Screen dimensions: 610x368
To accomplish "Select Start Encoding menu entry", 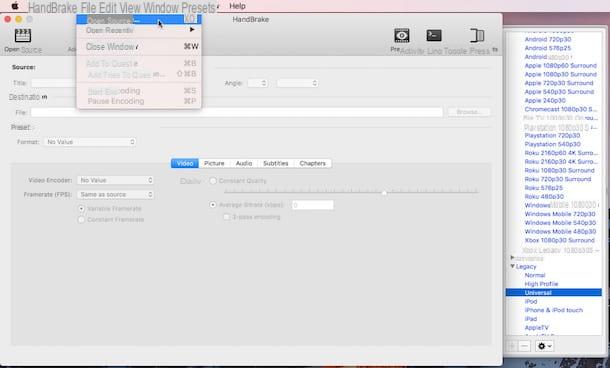I will coord(139,91).
